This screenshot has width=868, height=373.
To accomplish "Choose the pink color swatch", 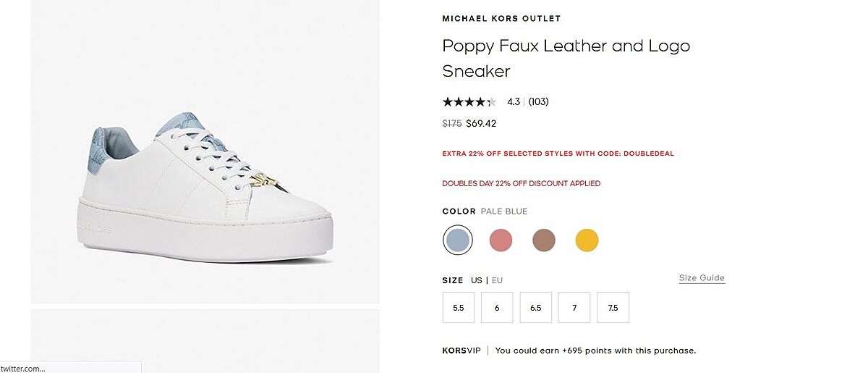I will pyautogui.click(x=501, y=240).
